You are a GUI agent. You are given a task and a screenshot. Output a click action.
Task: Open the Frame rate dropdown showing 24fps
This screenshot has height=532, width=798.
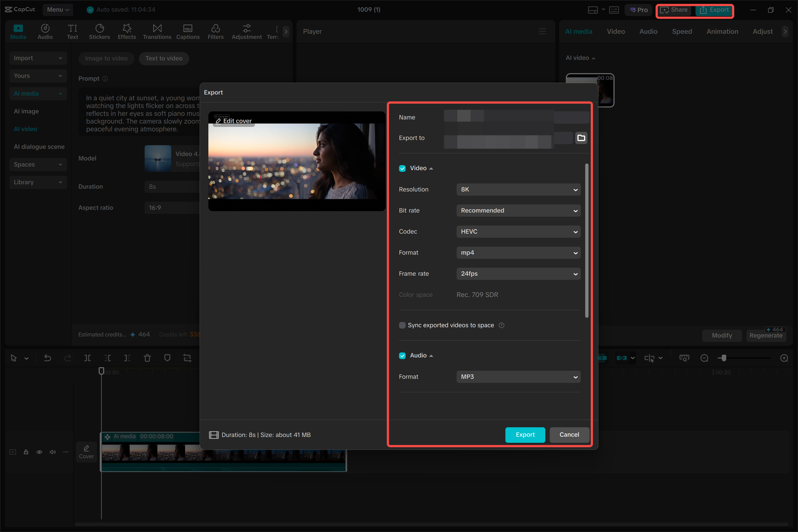tap(518, 273)
